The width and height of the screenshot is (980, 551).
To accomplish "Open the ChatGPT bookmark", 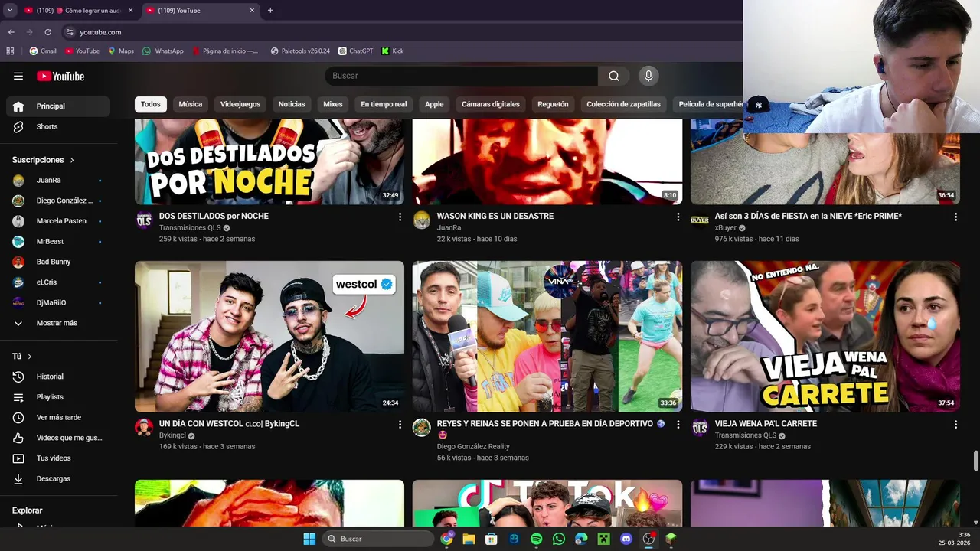I will 356,51.
